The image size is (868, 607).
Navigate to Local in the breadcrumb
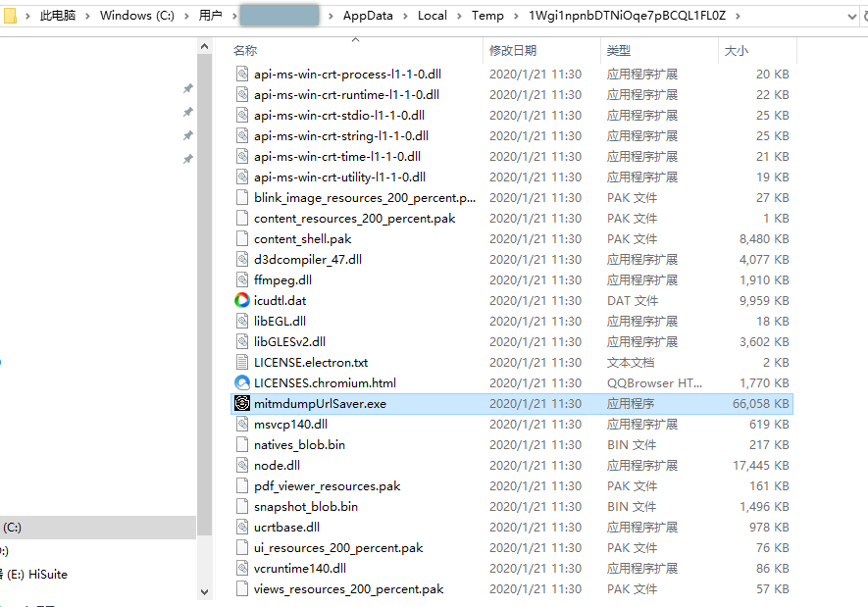433,16
